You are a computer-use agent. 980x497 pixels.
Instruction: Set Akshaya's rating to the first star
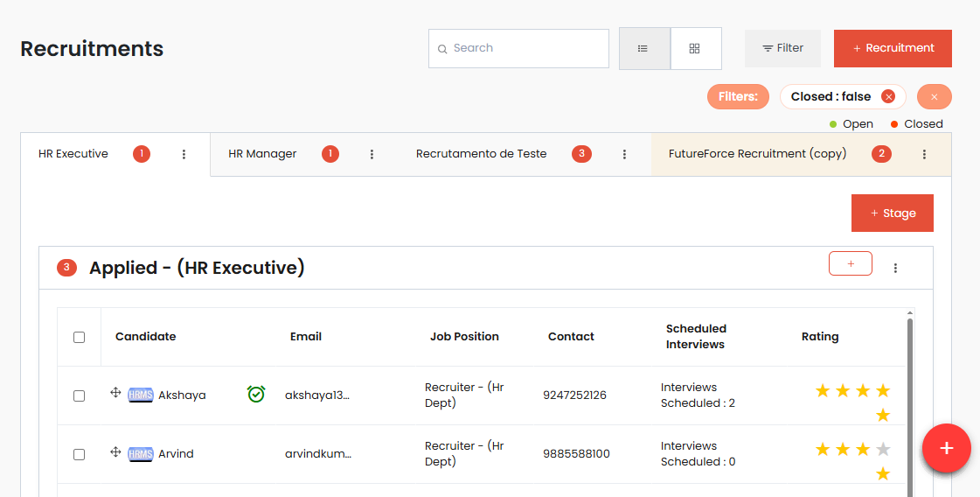click(823, 390)
